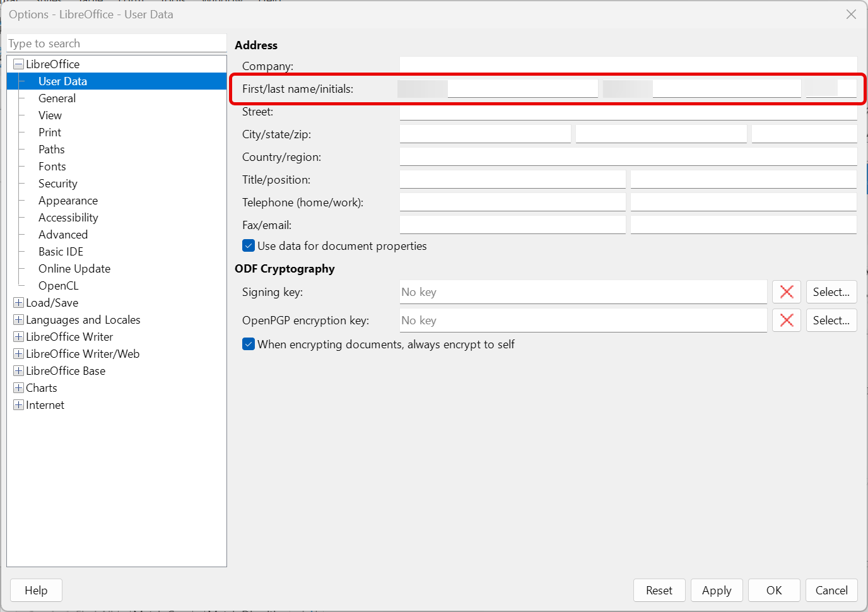Expand the LibreOffice Writer node
This screenshot has width=868, height=612.
point(18,337)
